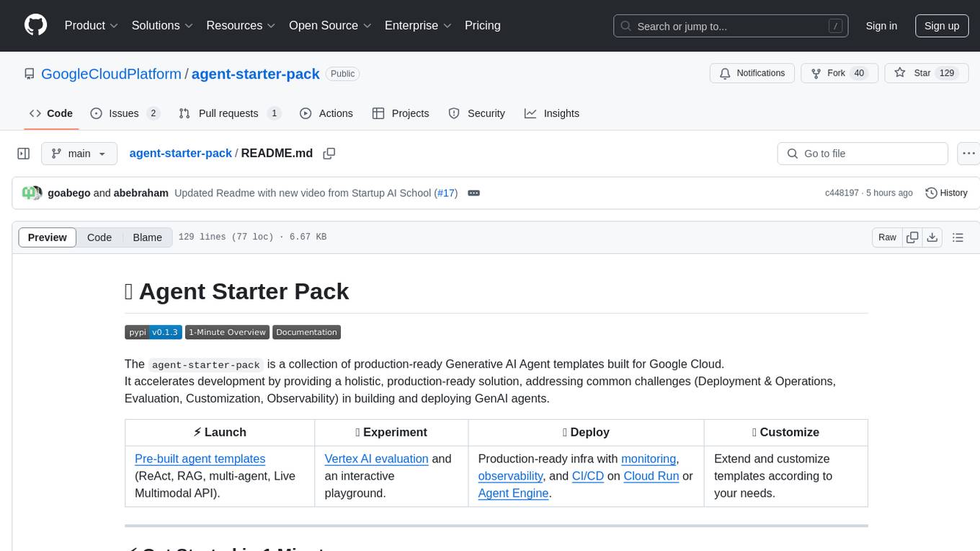Screen dimensions: 980x551
Task: Click the Sign in link
Action: click(881, 26)
